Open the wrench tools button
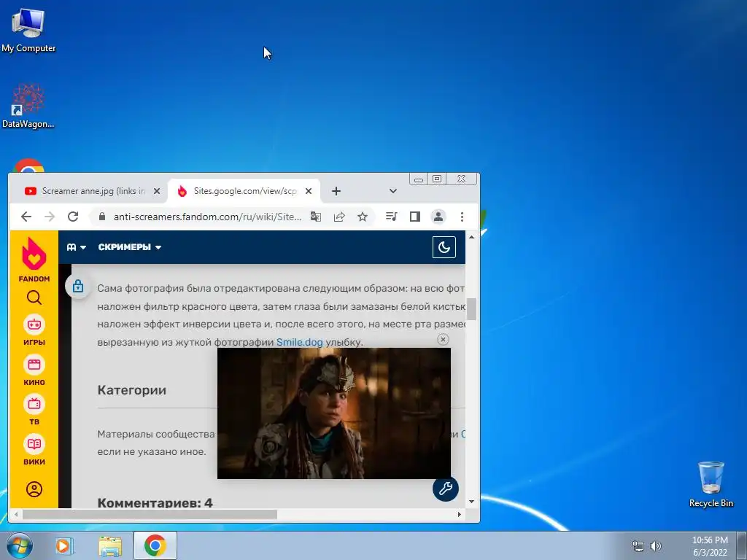This screenshot has height=560, width=747. (446, 489)
